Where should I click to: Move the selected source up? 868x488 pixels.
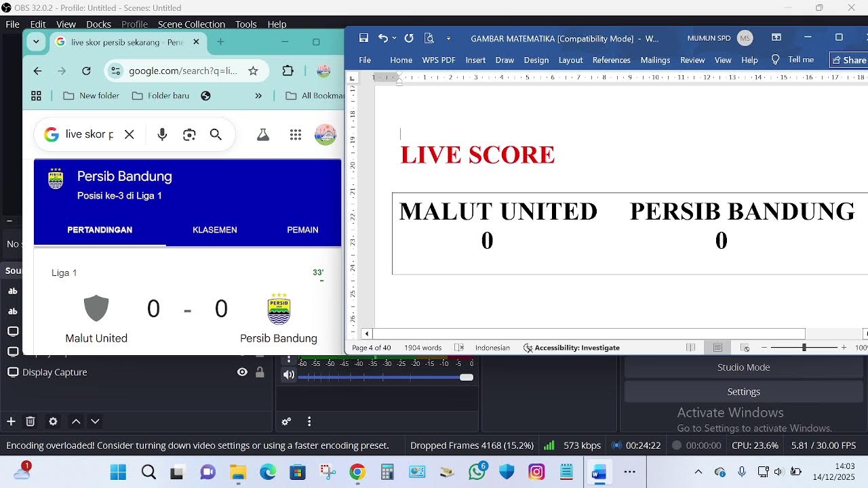click(76, 422)
